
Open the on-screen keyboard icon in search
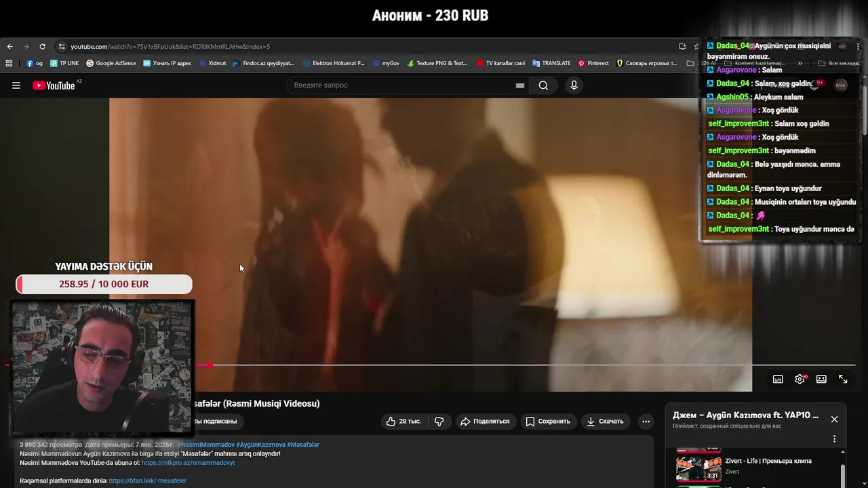(x=520, y=85)
